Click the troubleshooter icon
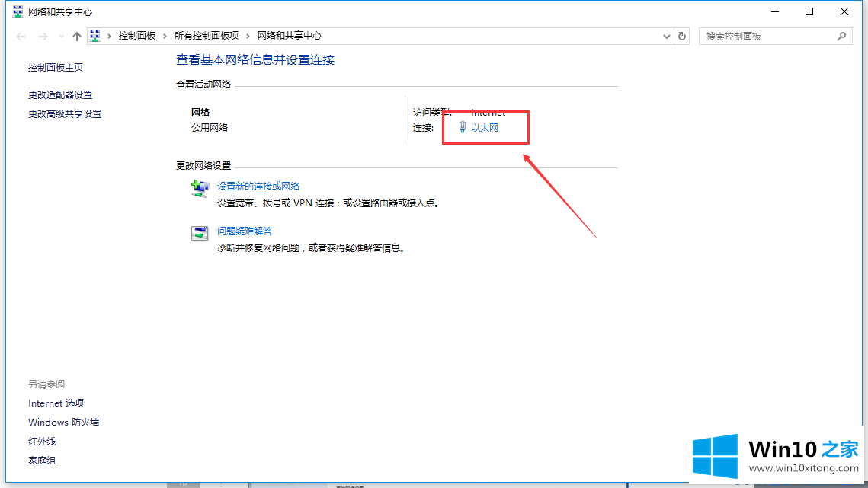Viewport: 868px width, 488px height. [200, 234]
